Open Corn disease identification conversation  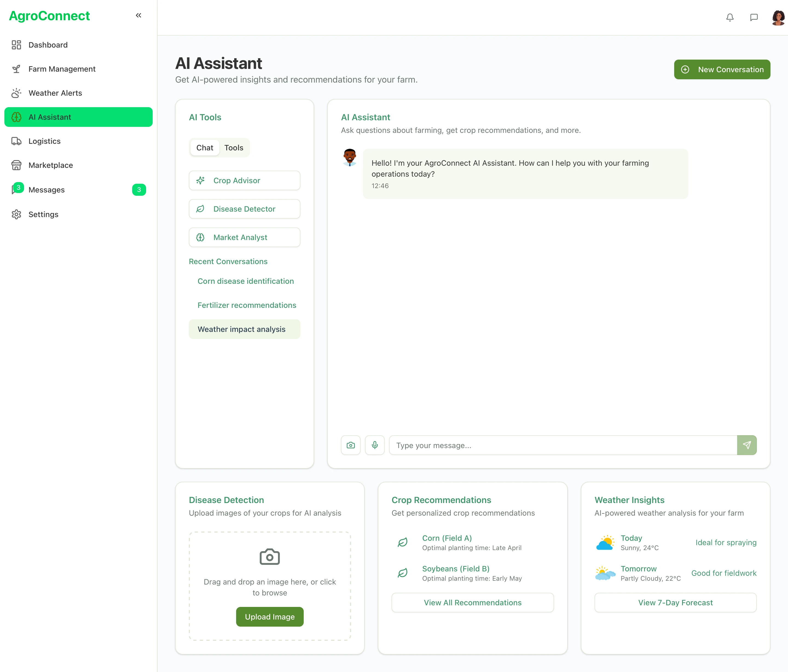245,281
